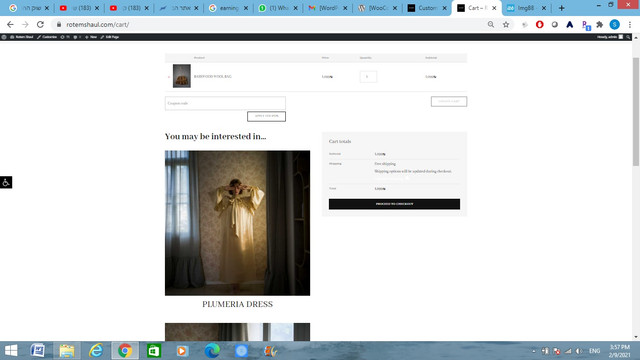Viewport: 640px width, 360px height.
Task: Bookmark this page with the star icon
Action: [506, 24]
